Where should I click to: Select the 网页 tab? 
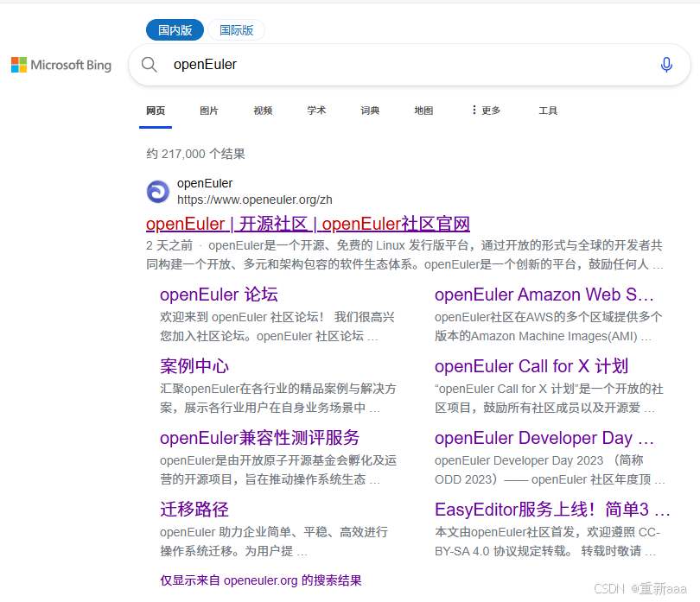pos(156,111)
